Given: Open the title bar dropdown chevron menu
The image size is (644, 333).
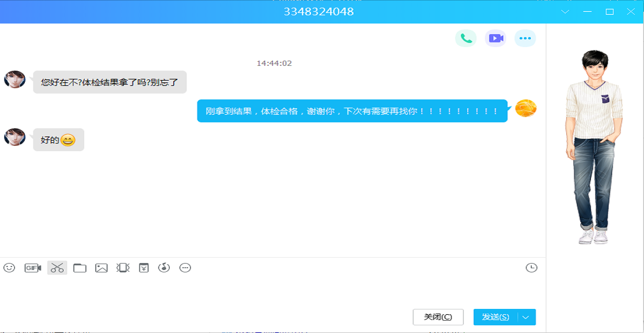Looking at the screenshot, I should coord(566,12).
